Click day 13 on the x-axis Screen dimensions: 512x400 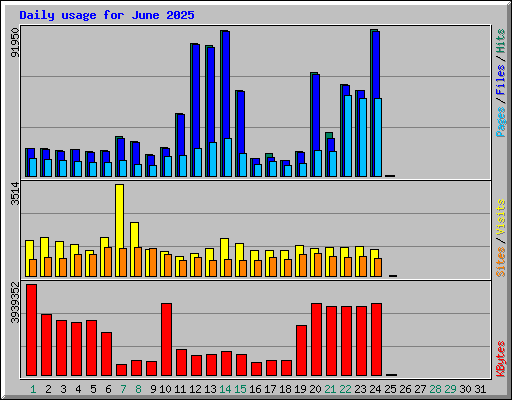tap(210, 389)
